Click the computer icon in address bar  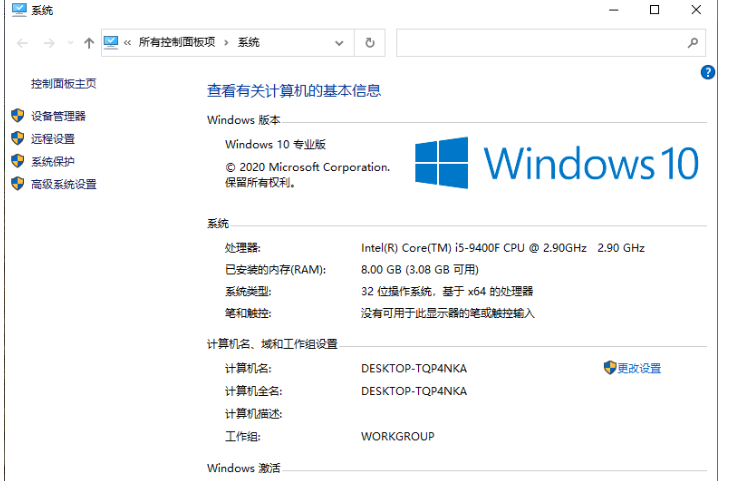[x=111, y=42]
